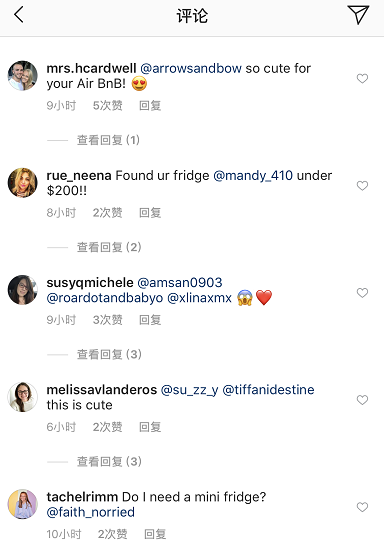Reply to tachelrimm's comment via 回复

coord(155,534)
